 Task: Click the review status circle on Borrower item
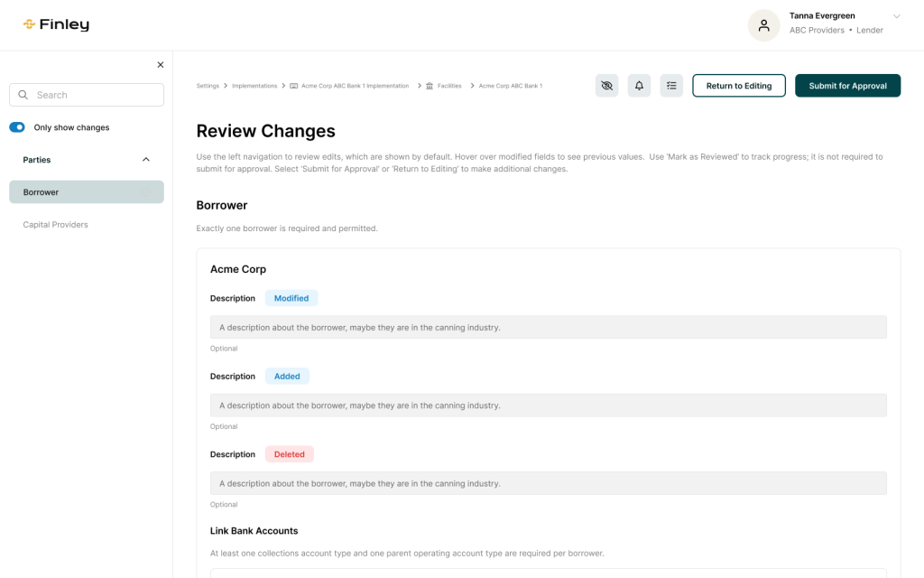pos(147,192)
